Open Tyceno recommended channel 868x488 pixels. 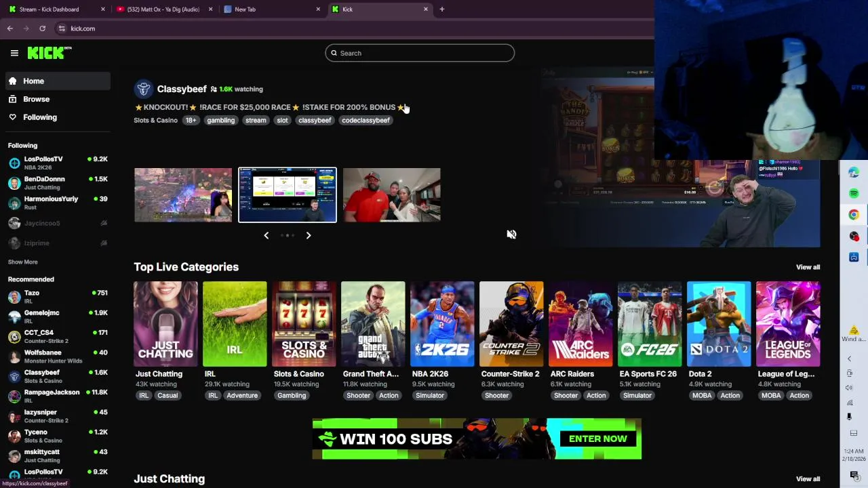tap(58, 436)
